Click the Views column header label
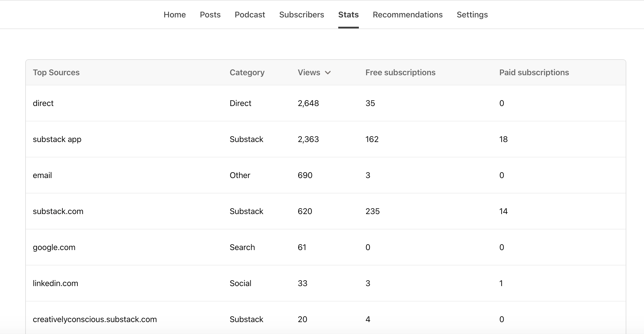This screenshot has width=644, height=334. point(309,72)
